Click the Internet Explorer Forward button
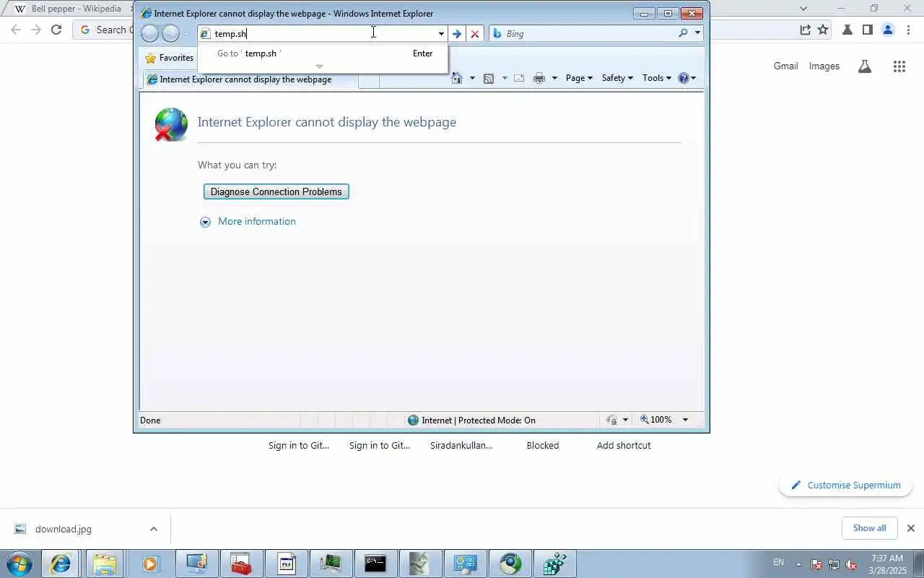924x578 pixels. (x=170, y=33)
